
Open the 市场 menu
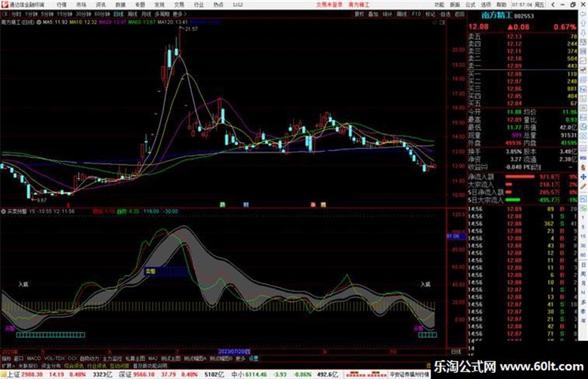click(81, 4)
